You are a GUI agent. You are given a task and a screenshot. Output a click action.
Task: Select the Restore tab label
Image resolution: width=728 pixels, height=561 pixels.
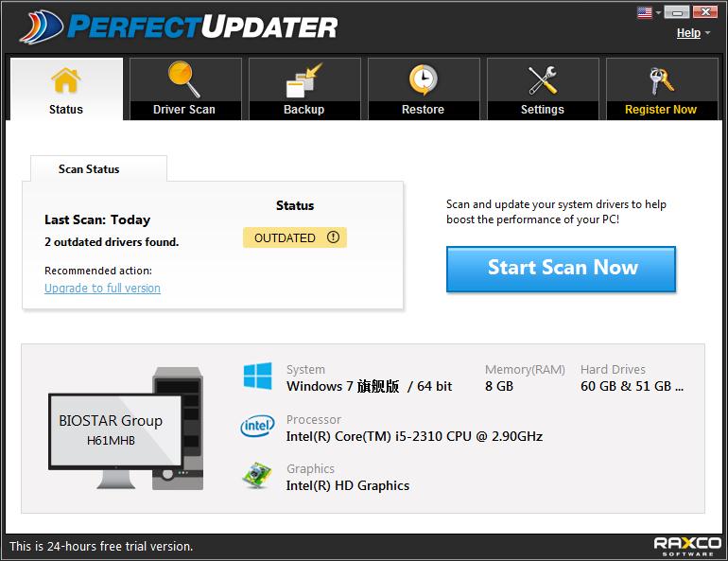[x=423, y=110]
